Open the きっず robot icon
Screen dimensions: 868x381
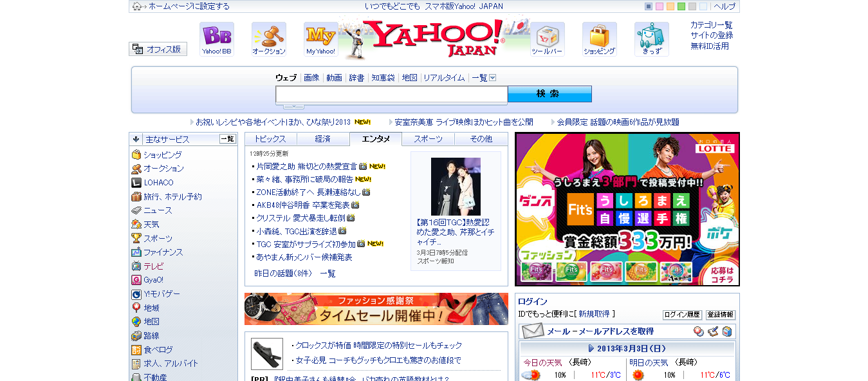click(652, 39)
